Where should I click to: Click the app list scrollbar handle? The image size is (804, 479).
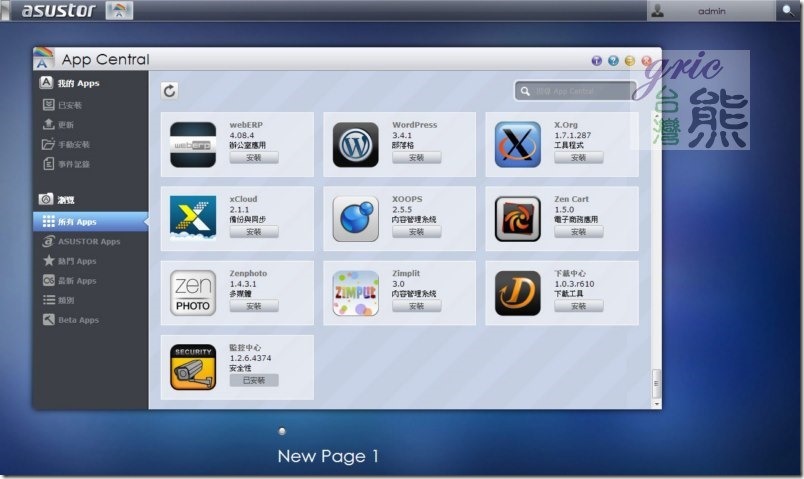(656, 384)
